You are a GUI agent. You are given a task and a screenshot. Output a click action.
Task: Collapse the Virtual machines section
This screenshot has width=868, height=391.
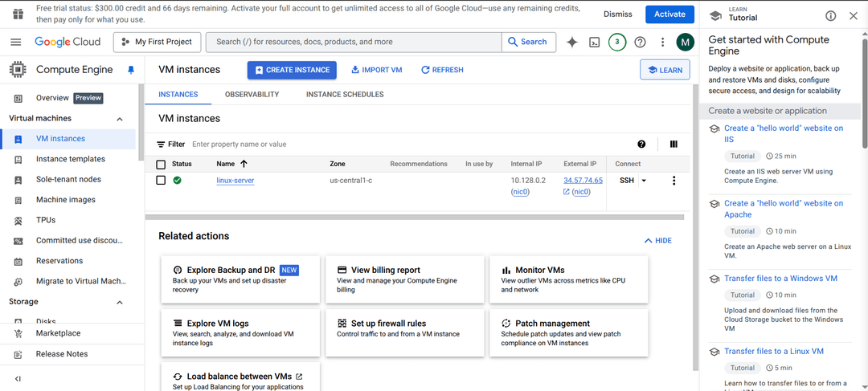(x=120, y=119)
